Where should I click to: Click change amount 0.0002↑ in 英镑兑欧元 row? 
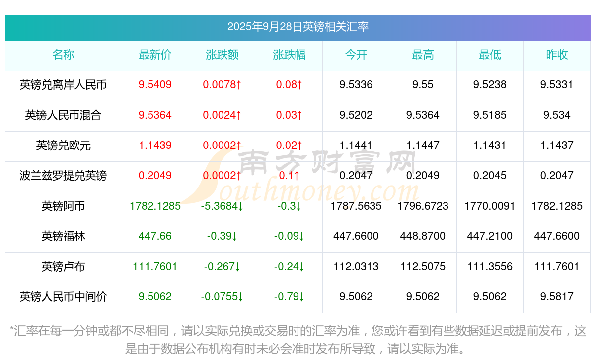point(222,146)
